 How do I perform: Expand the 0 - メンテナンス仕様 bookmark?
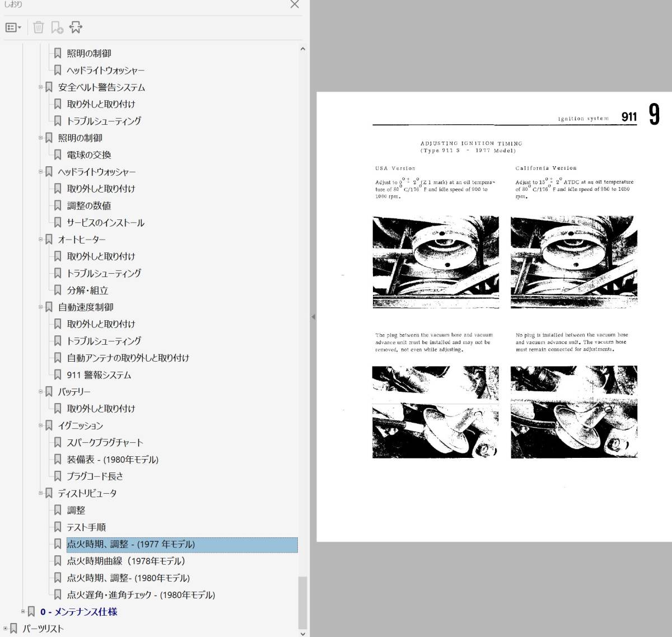pos(23,611)
